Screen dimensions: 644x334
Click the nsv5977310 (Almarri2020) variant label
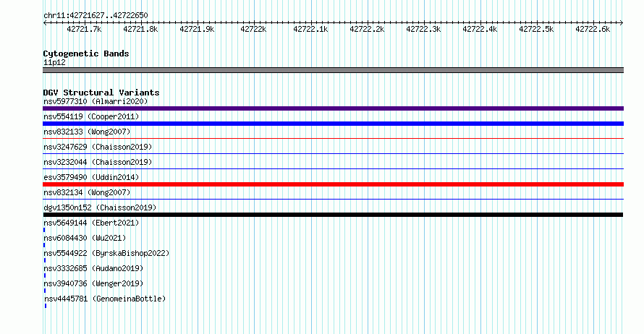[x=96, y=101]
